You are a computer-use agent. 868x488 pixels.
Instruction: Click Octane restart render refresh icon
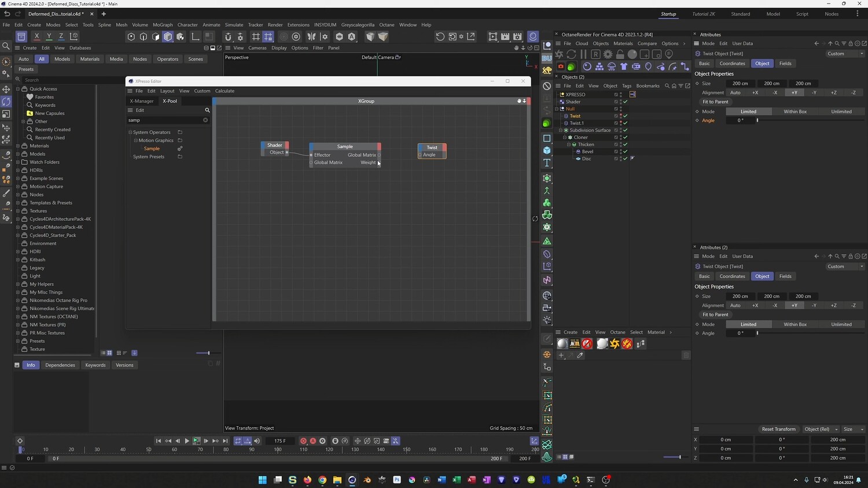(x=571, y=54)
